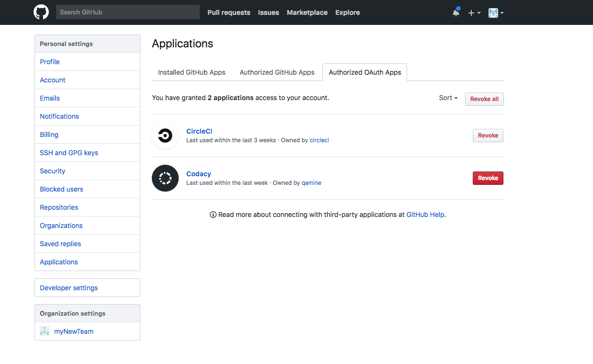Switch to Installed GitHub Apps tab
The image size is (593, 364).
coord(192,72)
